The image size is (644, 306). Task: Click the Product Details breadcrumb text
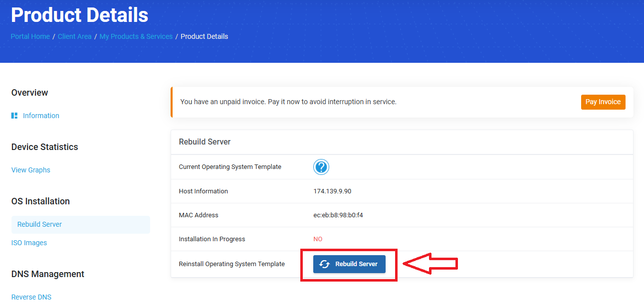[x=204, y=36]
